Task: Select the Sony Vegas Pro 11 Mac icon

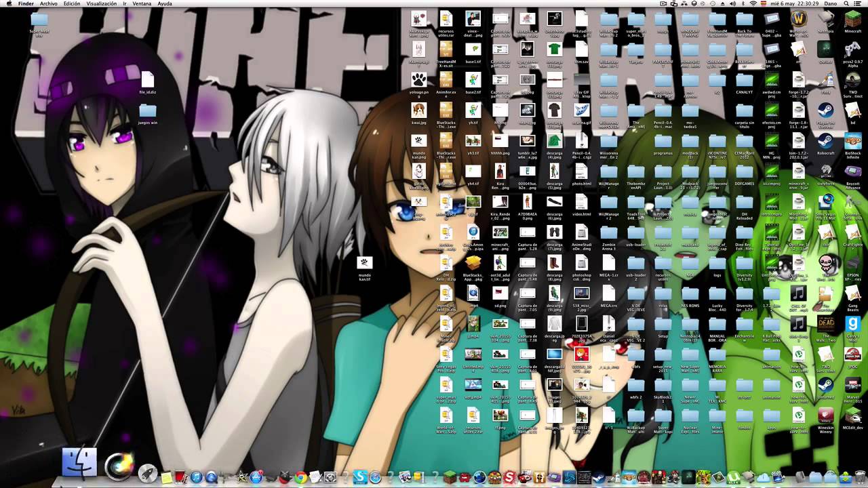Action: [x=825, y=202]
